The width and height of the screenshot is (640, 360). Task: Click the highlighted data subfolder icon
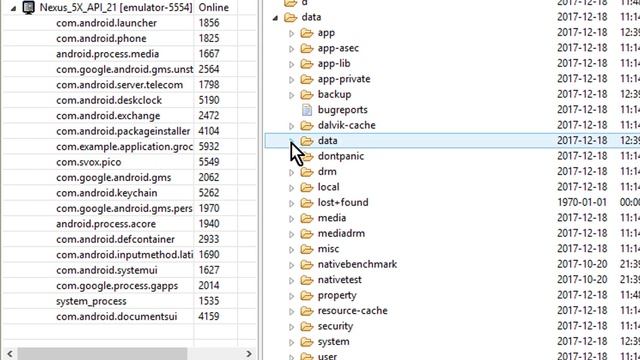[307, 141]
